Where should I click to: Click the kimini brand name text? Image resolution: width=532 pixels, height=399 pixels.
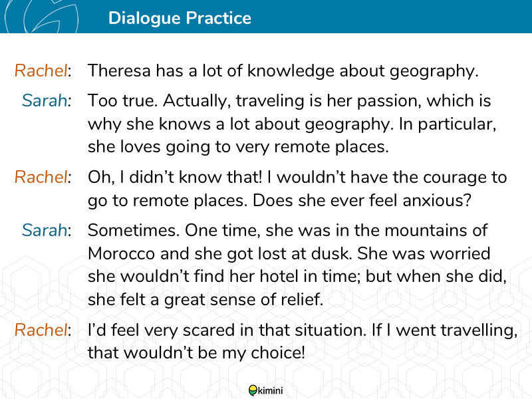pos(271,391)
